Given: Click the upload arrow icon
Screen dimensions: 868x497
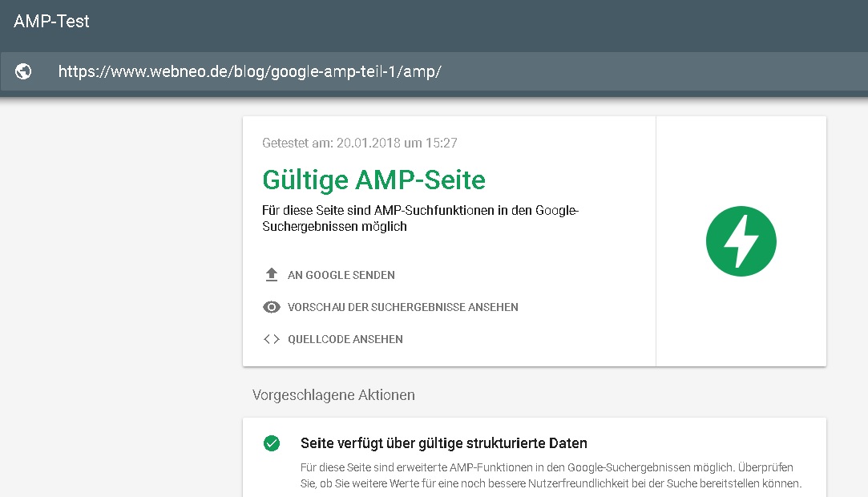Looking at the screenshot, I should coord(271,274).
